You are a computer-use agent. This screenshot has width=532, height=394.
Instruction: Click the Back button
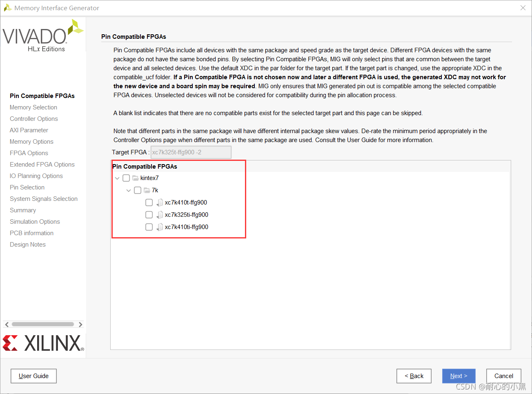tap(414, 376)
